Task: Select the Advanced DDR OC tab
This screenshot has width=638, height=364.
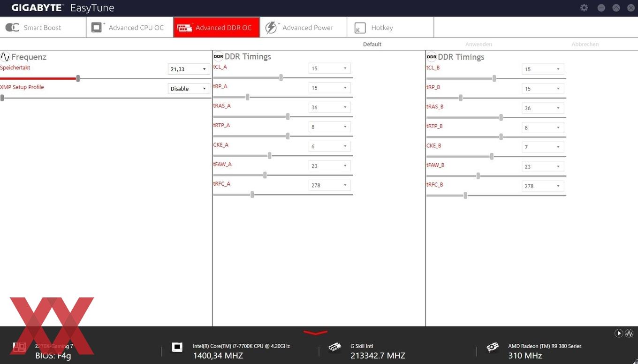Action: (x=217, y=28)
